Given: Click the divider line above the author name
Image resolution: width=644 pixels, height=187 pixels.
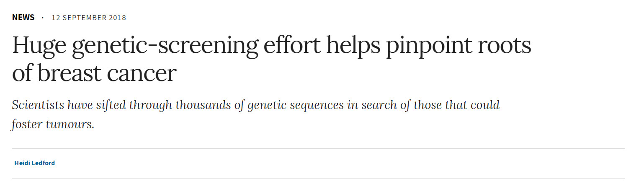Looking at the screenshot, I should pos(318,148).
